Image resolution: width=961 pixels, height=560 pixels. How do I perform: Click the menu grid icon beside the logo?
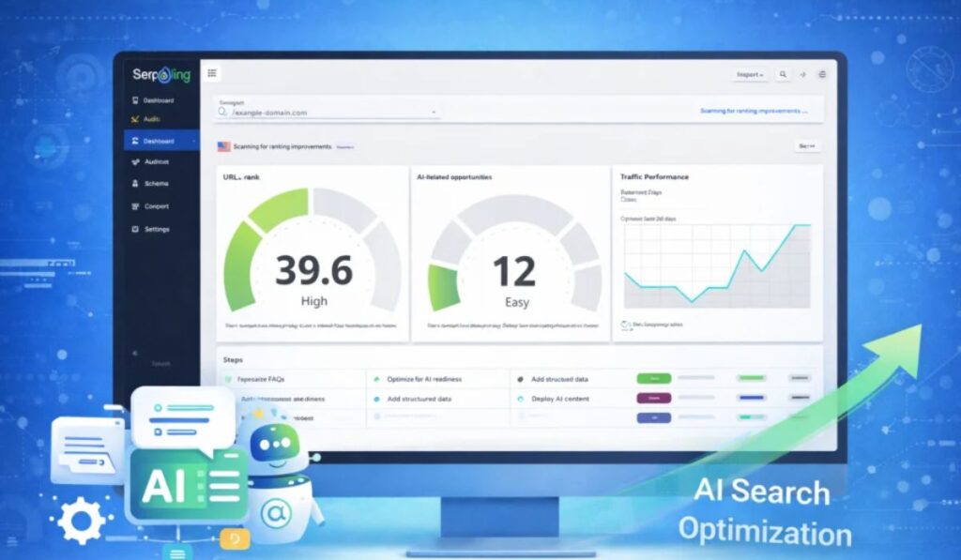pos(213,73)
